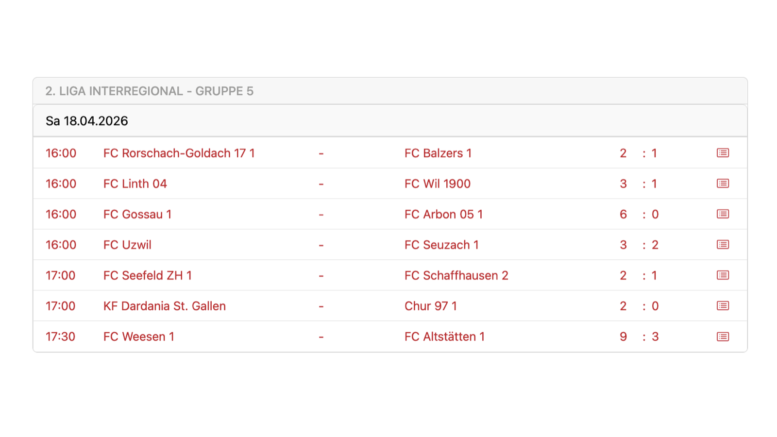
Task: Open match details icon for FC Rorschach-Goldach game
Action: pyautogui.click(x=722, y=153)
